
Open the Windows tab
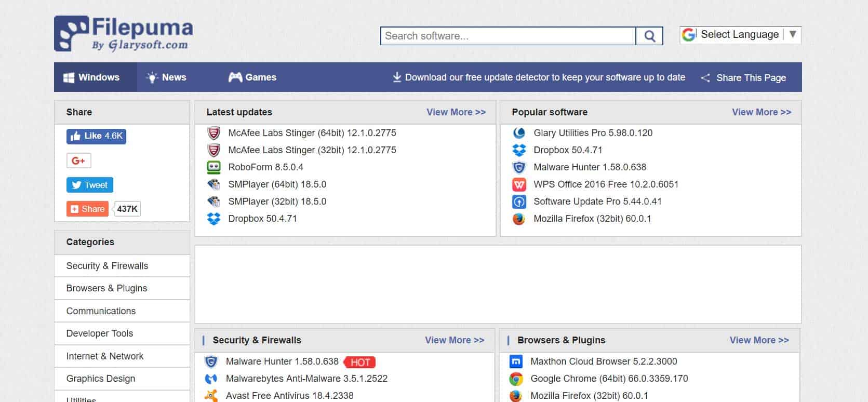(96, 77)
